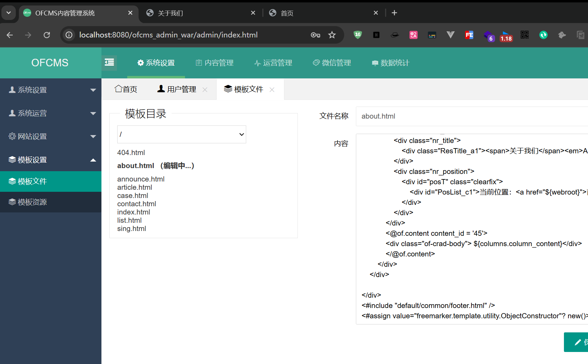Screen dimensions: 588x364
Task: Open index.html in template list
Action: [133, 212]
